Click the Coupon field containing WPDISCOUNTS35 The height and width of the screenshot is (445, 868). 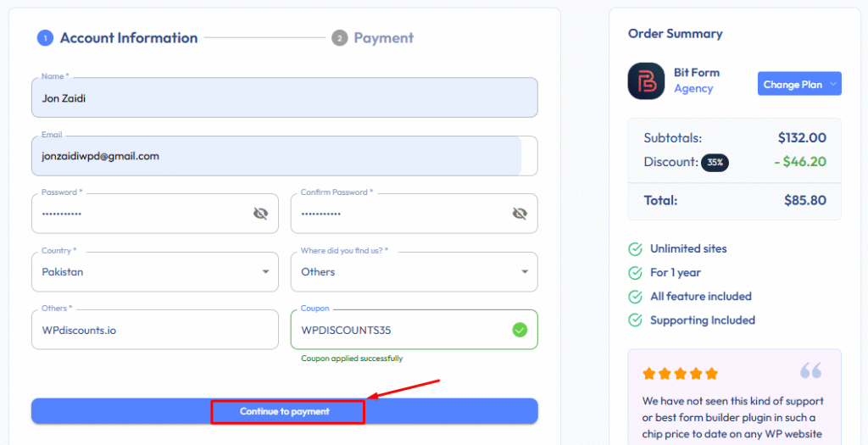pyautogui.click(x=414, y=330)
